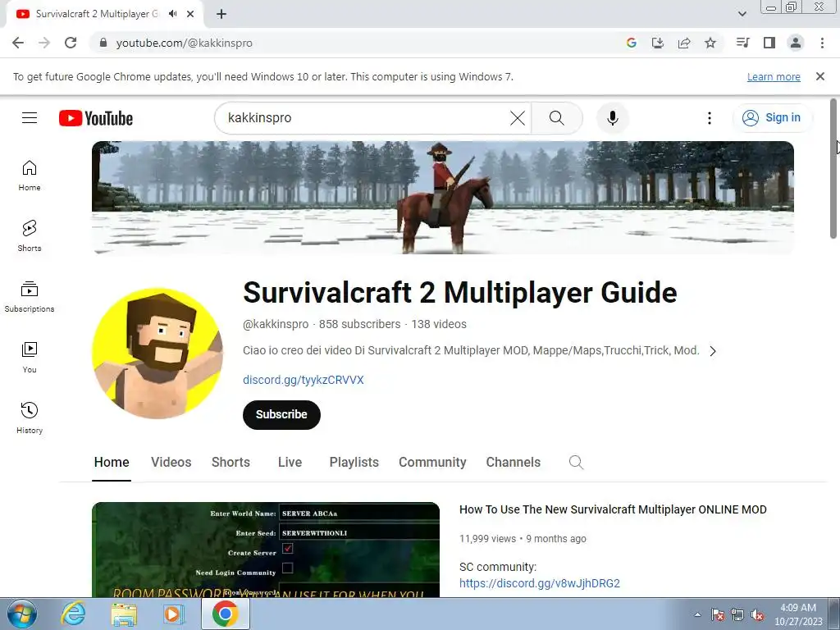Click the Sign in button
840x630 pixels.
(772, 118)
